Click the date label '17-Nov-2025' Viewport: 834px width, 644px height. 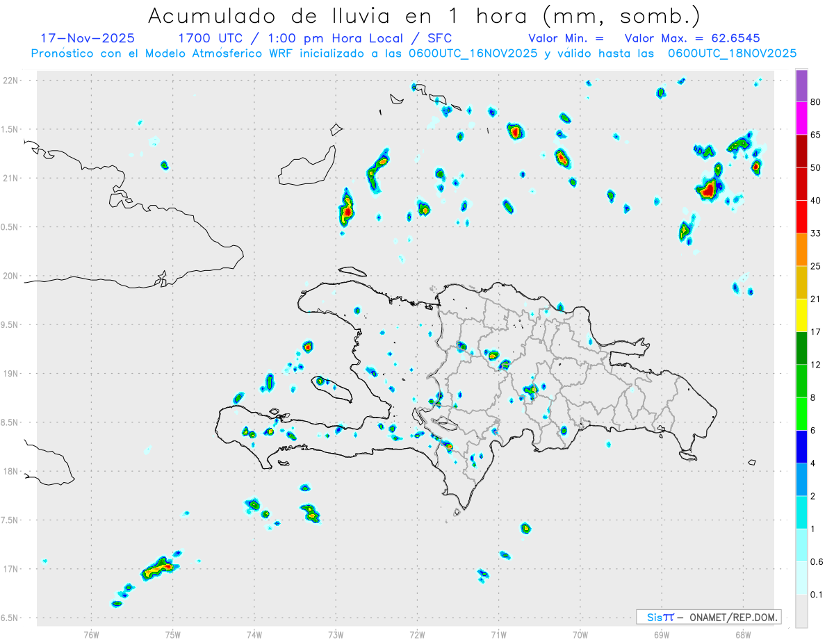88,38
